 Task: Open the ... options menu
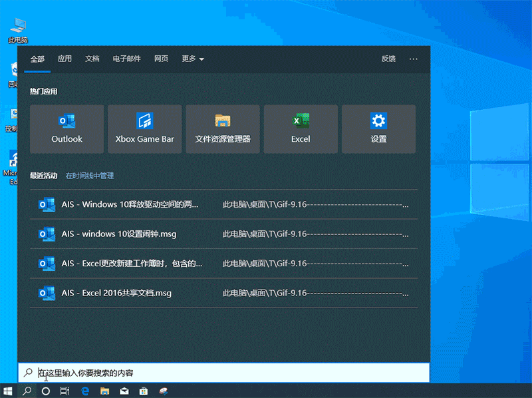[x=414, y=59]
